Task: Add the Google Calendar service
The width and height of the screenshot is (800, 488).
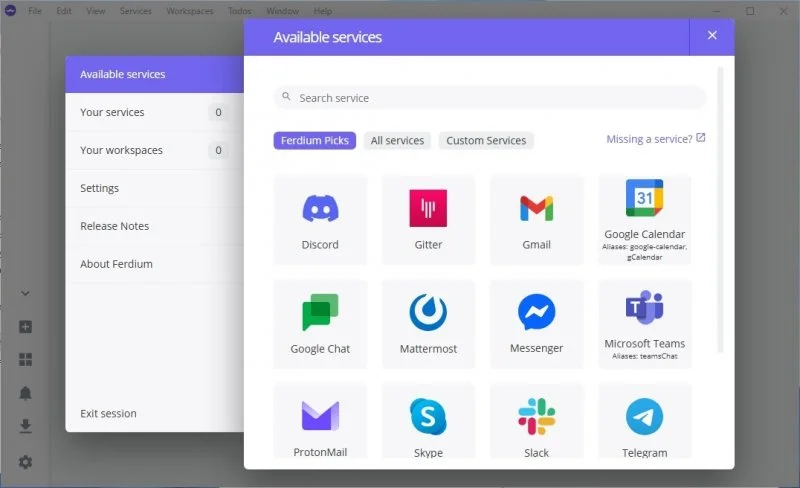Action: click(644, 220)
